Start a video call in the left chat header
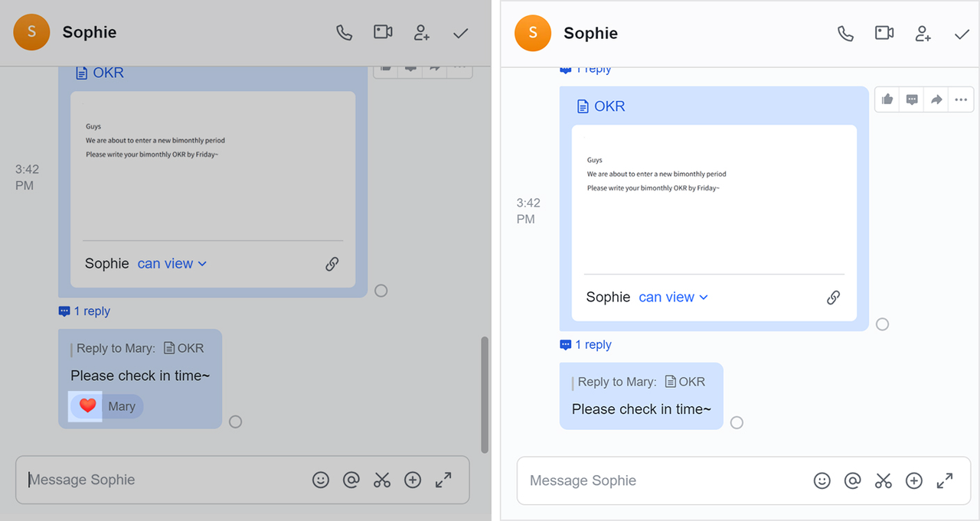980x521 pixels. click(x=383, y=32)
